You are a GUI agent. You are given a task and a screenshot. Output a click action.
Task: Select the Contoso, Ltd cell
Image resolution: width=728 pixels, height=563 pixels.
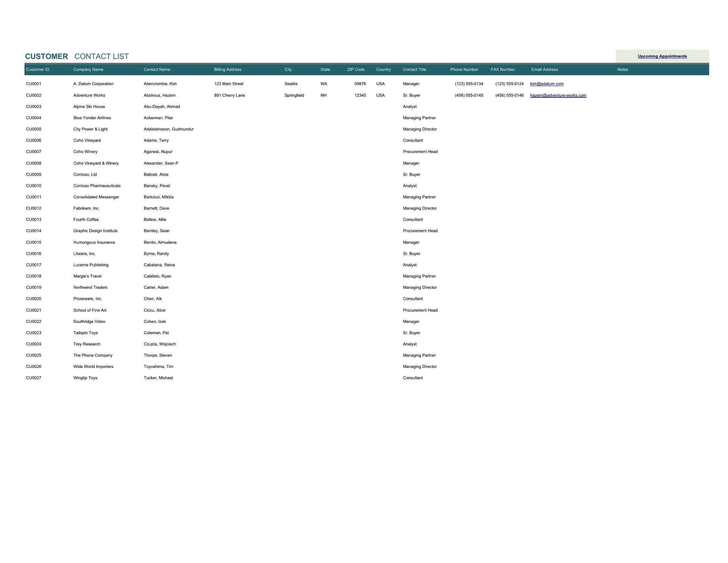[x=85, y=175]
